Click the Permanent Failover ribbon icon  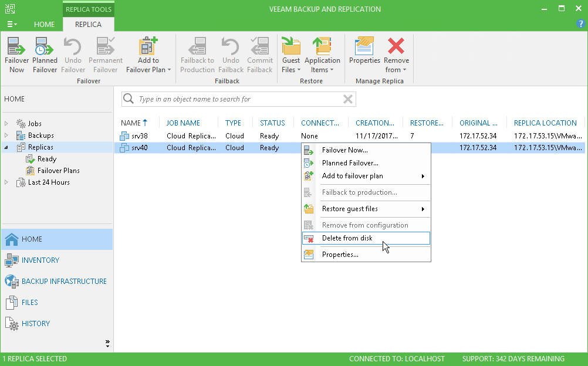click(x=106, y=56)
